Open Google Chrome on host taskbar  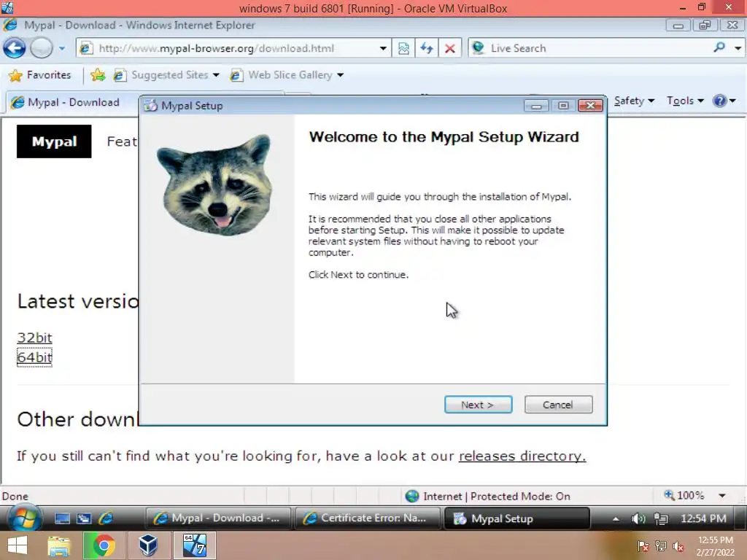pos(104,545)
